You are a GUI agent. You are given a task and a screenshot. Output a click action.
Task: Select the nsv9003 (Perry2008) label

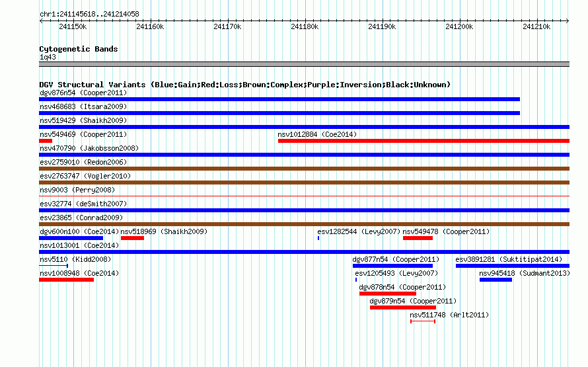77,190
